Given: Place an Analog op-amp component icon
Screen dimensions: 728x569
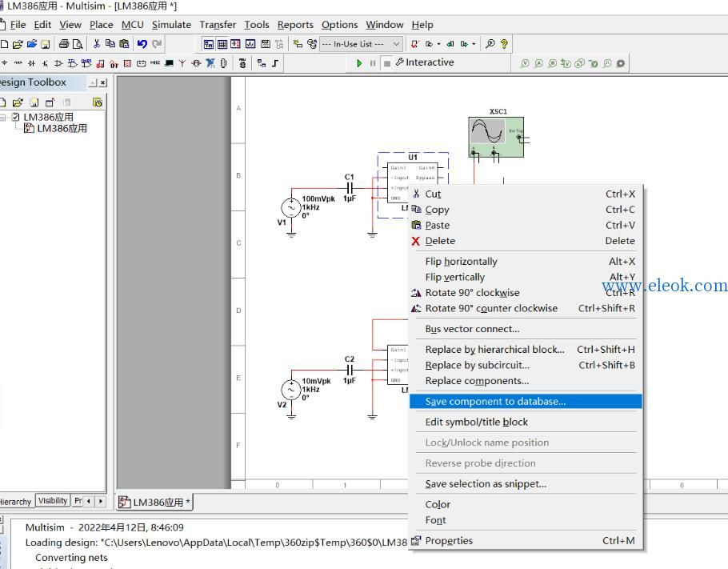Looking at the screenshot, I should coord(58,63).
